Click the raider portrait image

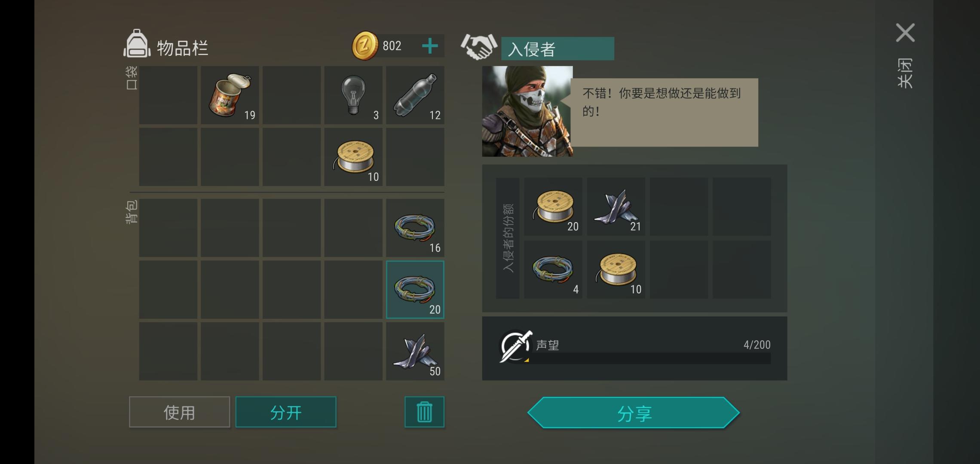tap(527, 111)
